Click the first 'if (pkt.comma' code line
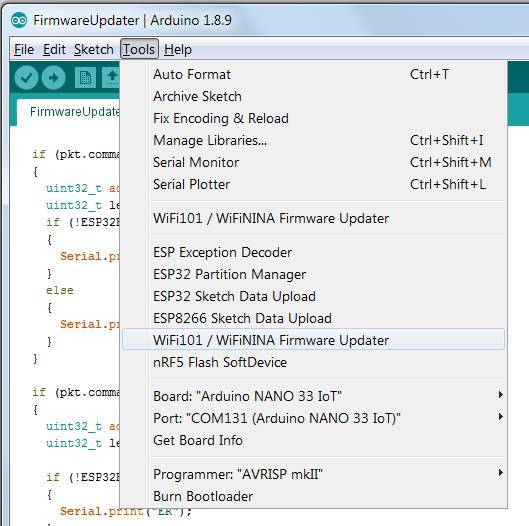 (76, 155)
